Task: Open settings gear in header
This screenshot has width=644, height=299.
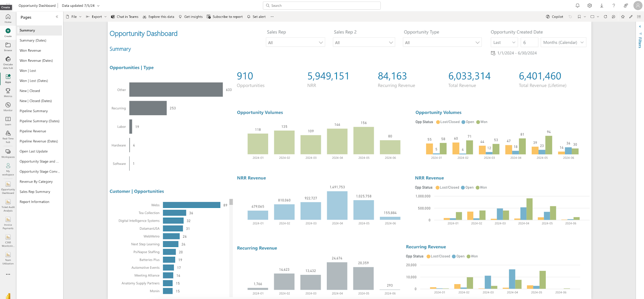Action: coord(590,6)
